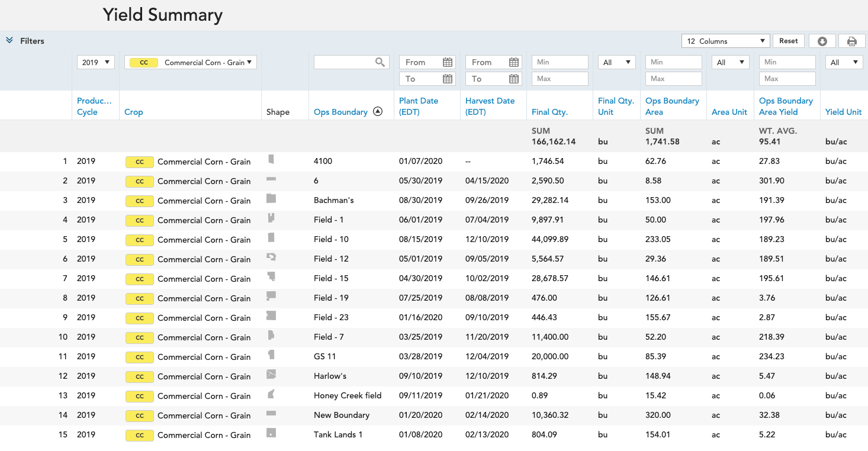Open Plant Date From calendar icon

[x=448, y=62]
